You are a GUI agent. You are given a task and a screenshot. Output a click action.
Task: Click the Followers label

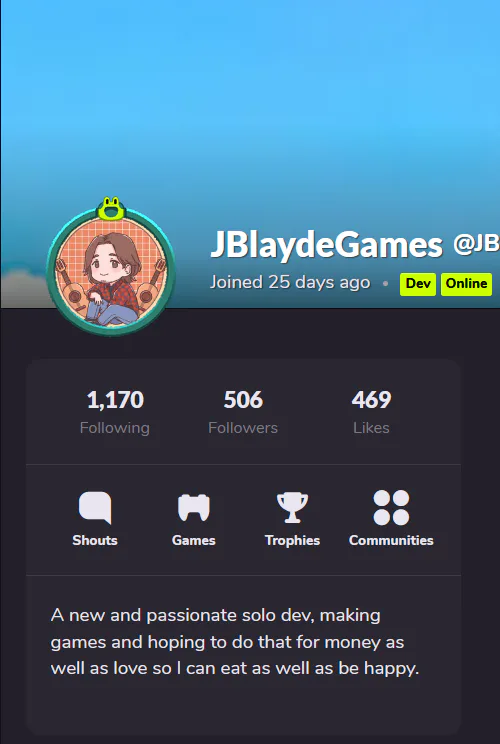click(x=243, y=428)
